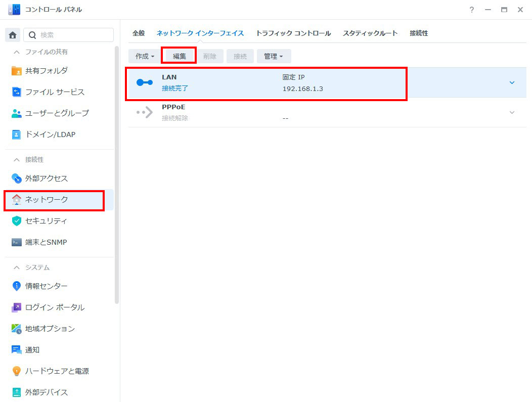
Task: Open the 管理 dropdown menu
Action: (274, 56)
